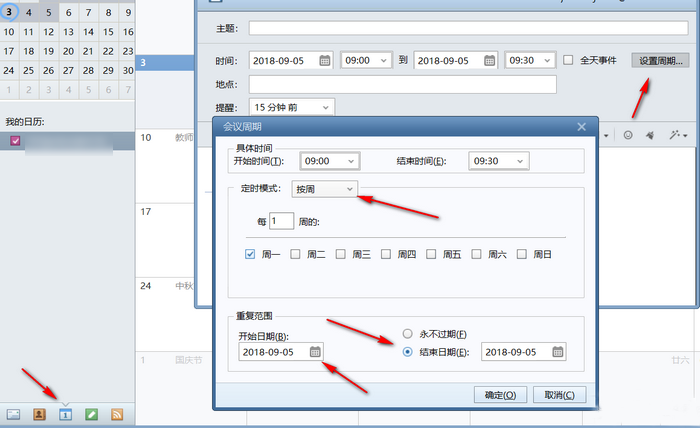Viewport: 700px width, 428px height.
Task: Open calendar picker for recurrence start date
Action: [x=315, y=352]
